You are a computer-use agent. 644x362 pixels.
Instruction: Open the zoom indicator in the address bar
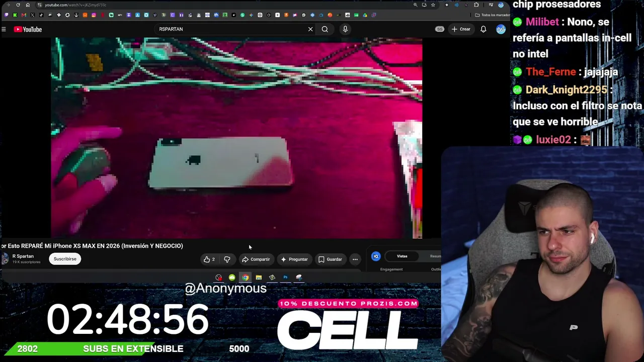coord(415,5)
